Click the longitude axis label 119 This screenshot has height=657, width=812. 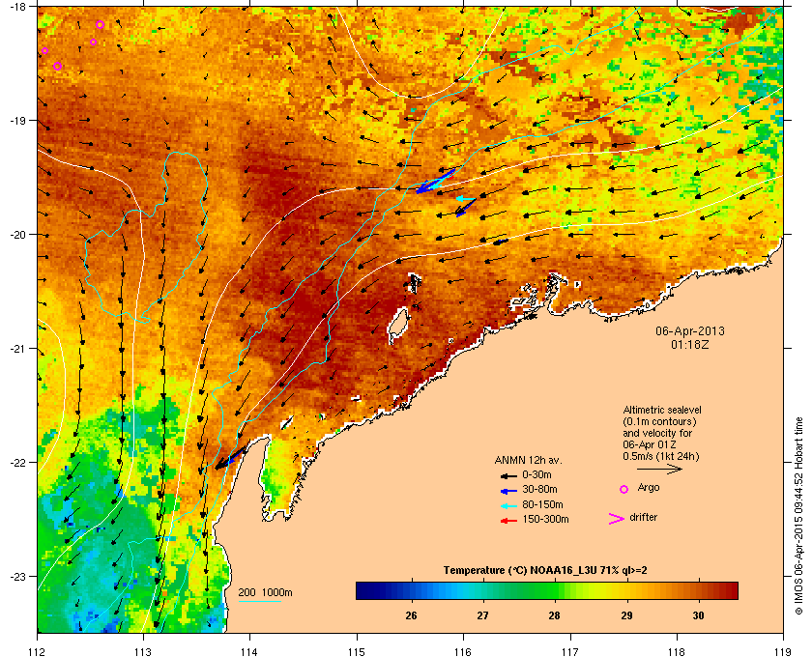[x=783, y=652]
